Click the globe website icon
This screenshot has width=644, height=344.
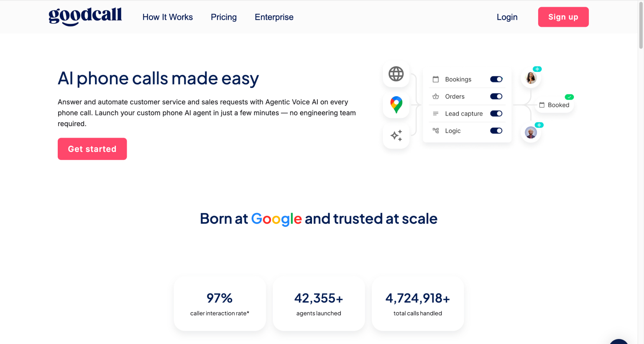[396, 74]
